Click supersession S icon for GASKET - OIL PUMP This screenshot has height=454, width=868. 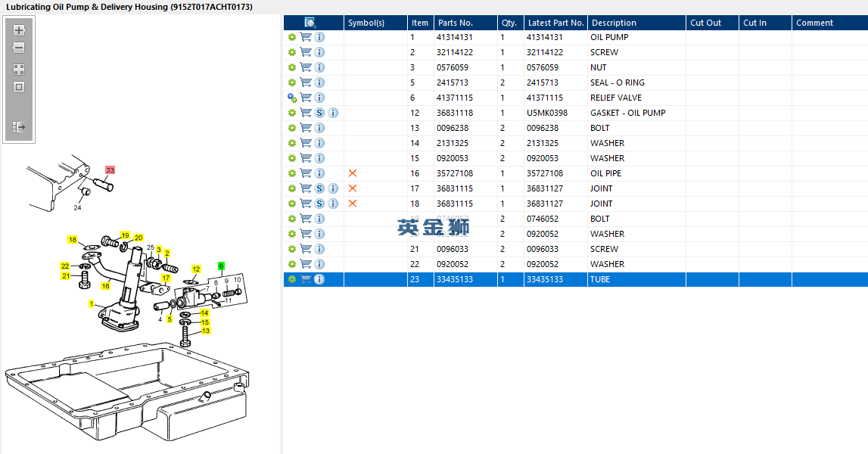[x=319, y=113]
